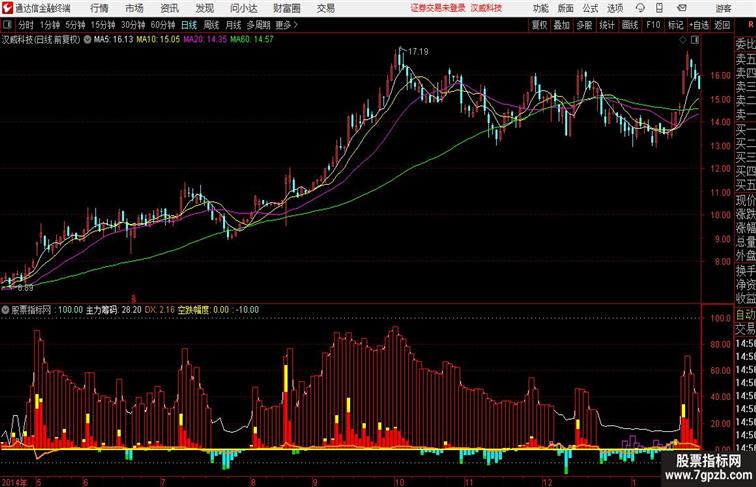Screen dimensions: 756x487
Task: Switch to the 分时 period tab
Action: point(26,25)
